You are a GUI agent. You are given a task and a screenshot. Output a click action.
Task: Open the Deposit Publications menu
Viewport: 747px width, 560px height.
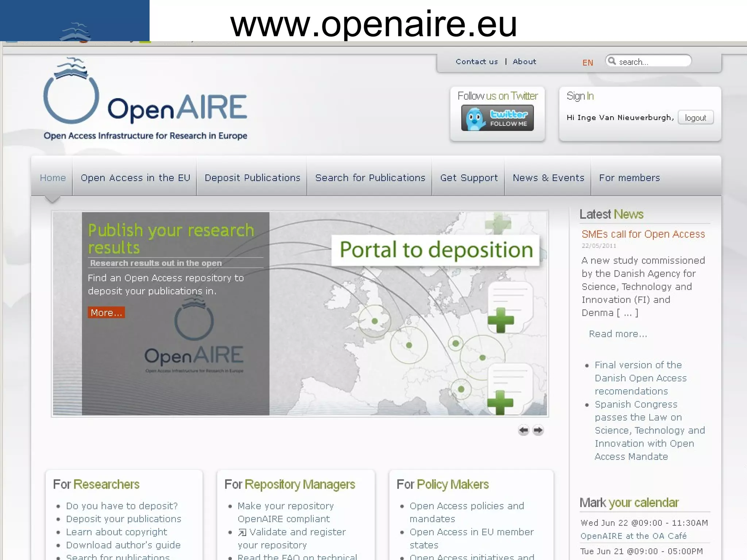click(252, 178)
